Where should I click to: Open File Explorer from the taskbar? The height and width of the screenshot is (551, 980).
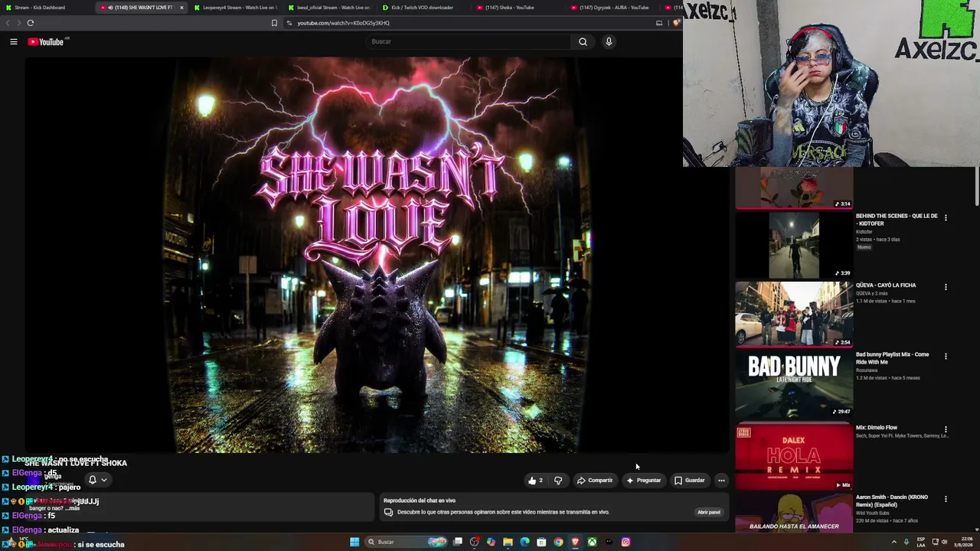(508, 542)
